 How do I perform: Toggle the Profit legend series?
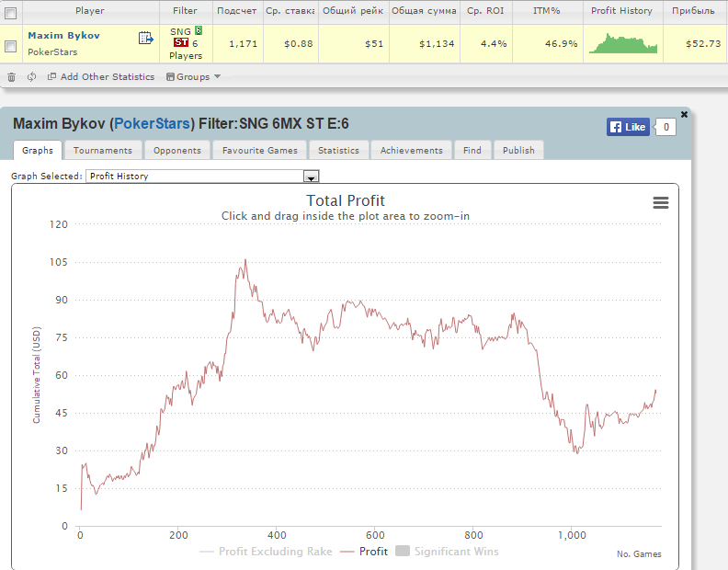pos(364,552)
